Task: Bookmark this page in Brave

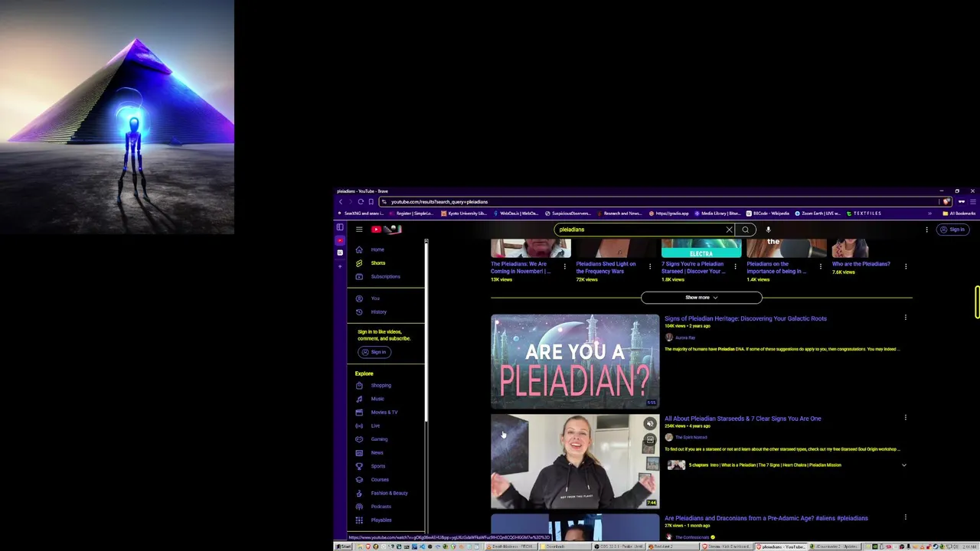Action: 371,202
